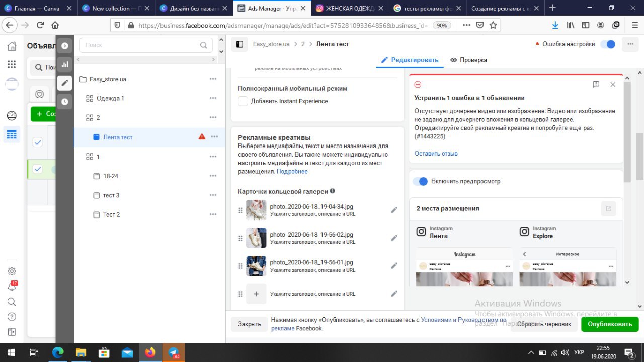644x362 pixels.
Task: Open the ads table icon in left rail
Action: click(x=12, y=134)
